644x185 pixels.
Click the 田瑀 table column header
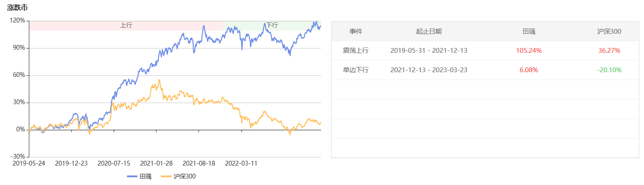click(529, 31)
